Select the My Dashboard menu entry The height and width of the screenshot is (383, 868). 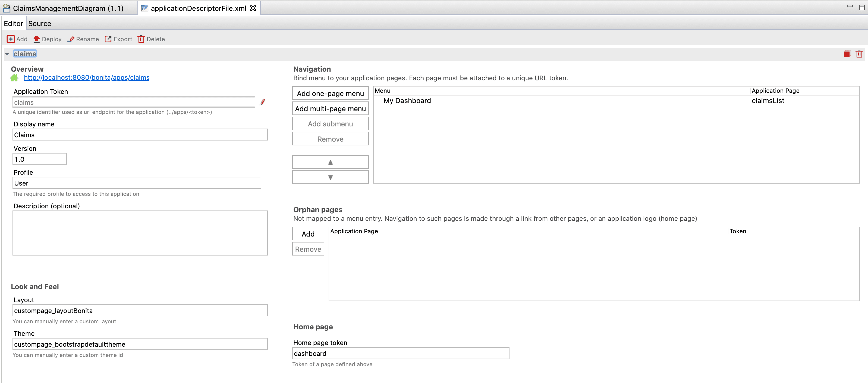[407, 100]
